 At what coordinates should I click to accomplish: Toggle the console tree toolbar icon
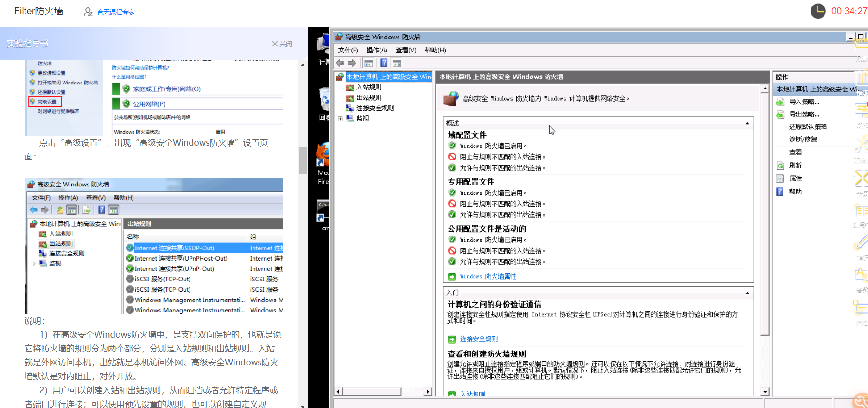[x=369, y=63]
